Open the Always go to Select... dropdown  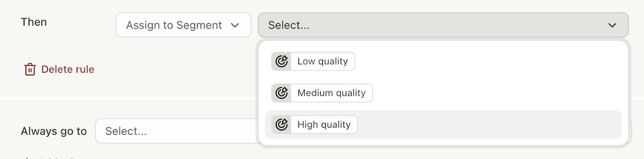177,131
